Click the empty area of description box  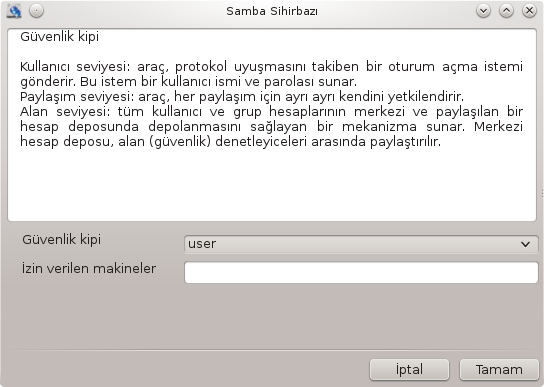point(272,184)
